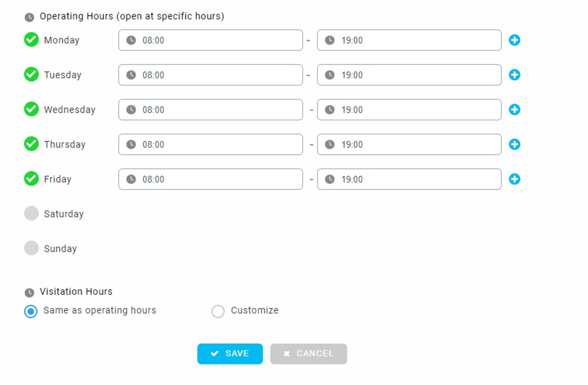Click the clock icon in Monday's opening time
The width and height of the screenshot is (588, 385).
click(x=131, y=40)
